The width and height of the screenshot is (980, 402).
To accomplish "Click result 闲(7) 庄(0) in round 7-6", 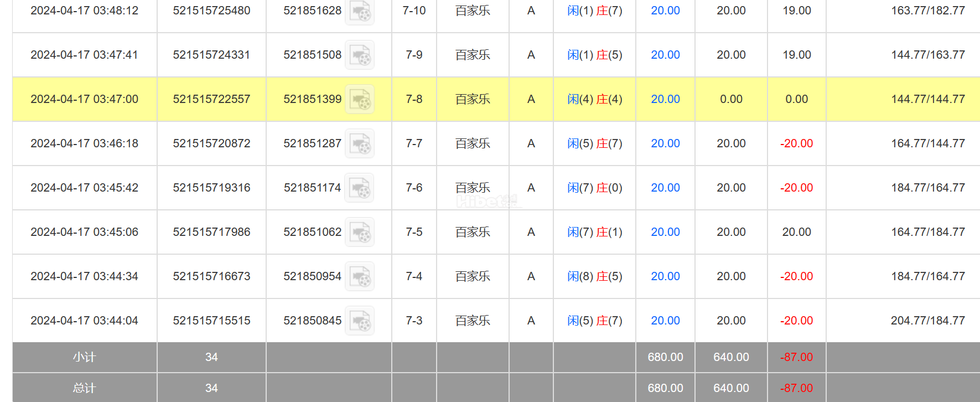I will click(595, 188).
